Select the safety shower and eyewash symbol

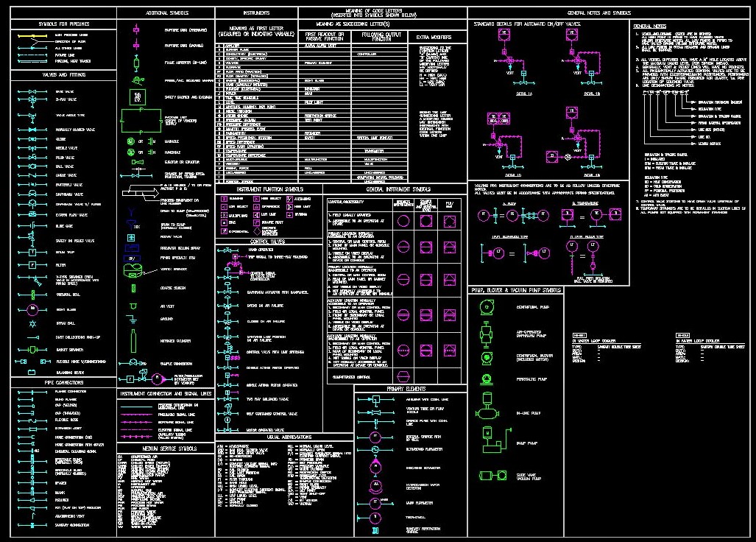click(x=135, y=96)
